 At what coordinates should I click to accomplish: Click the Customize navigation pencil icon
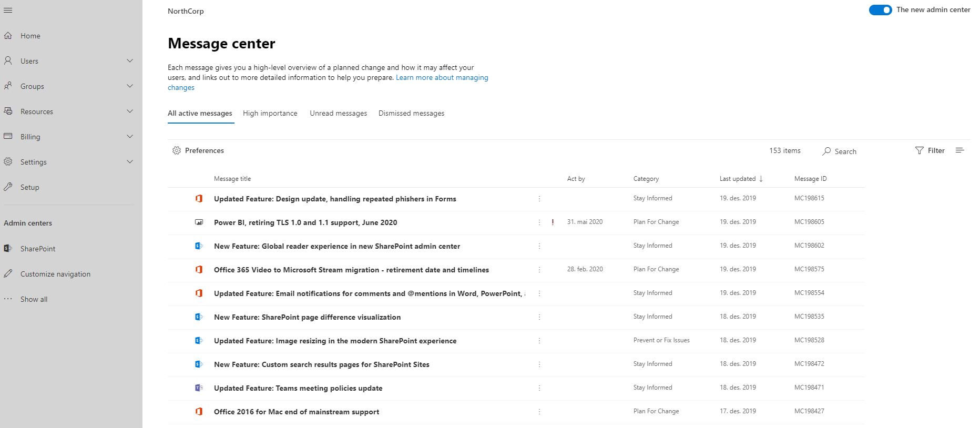(x=8, y=274)
